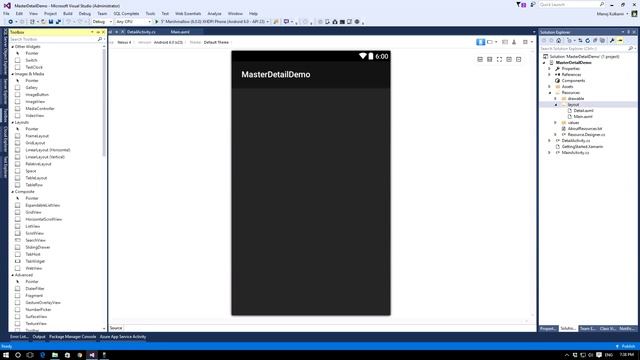This screenshot has height=360, width=640.
Task: Select NumberPicker item in Toolbox
Action: 38,309
